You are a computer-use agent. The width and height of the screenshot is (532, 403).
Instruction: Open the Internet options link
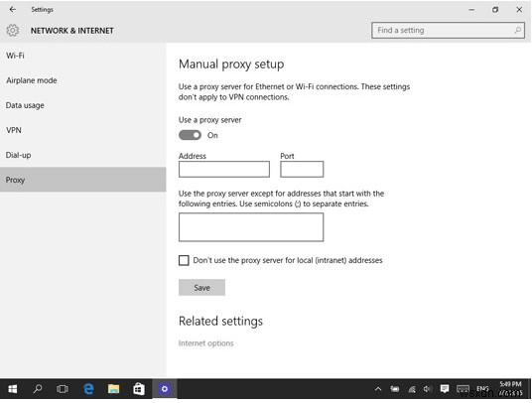point(205,343)
